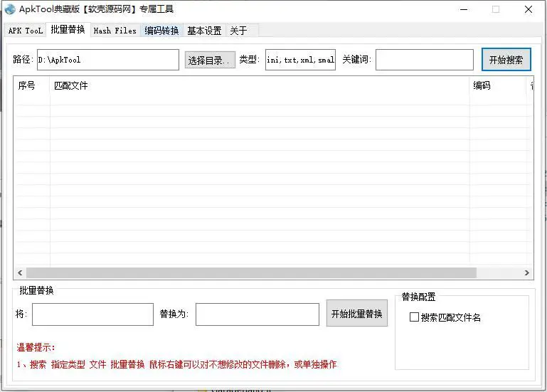Go to the 关于 tab
This screenshot has height=392, width=547.
[x=238, y=31]
